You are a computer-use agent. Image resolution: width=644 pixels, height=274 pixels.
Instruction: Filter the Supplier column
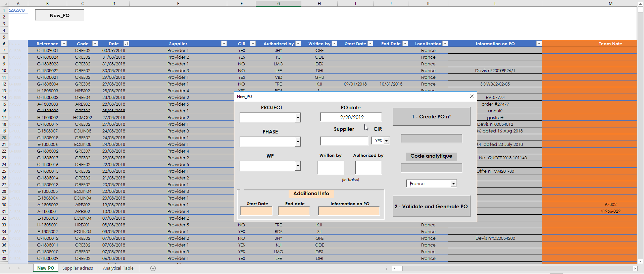[x=224, y=44]
